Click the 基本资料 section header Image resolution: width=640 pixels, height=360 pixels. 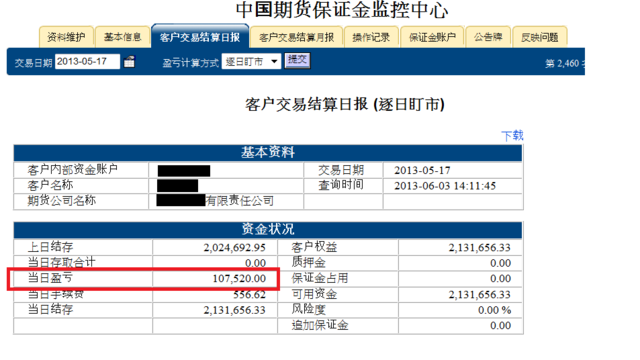[268, 153]
